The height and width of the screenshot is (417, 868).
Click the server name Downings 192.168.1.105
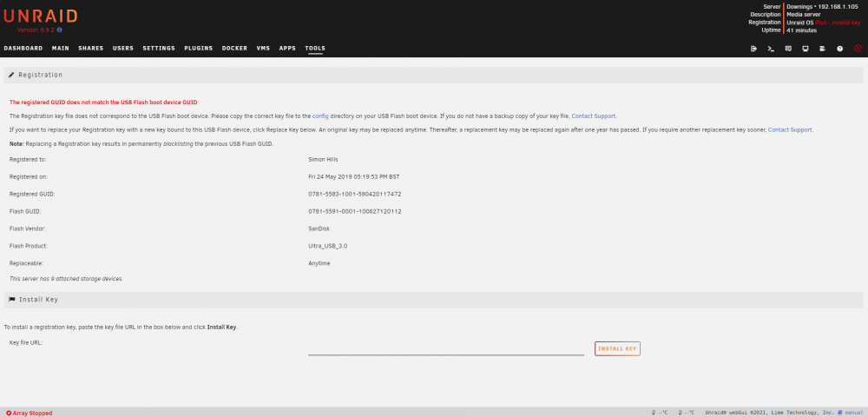click(823, 7)
